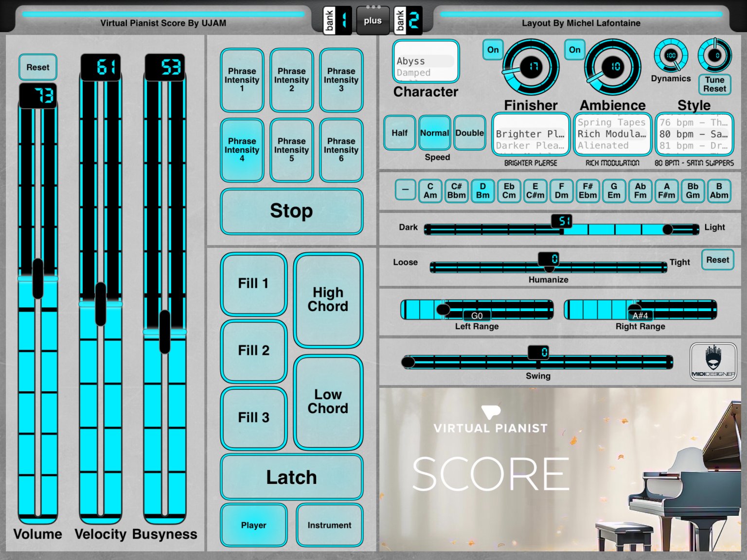This screenshot has width=747, height=560.
Task: Switch to bank 1
Action: tap(338, 20)
